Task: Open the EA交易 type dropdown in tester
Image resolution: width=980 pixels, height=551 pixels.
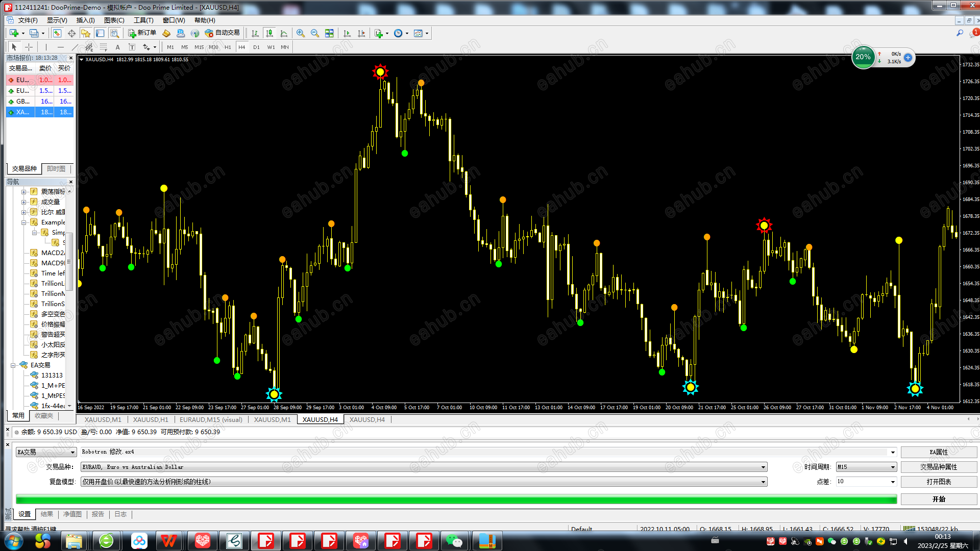Action: point(46,452)
